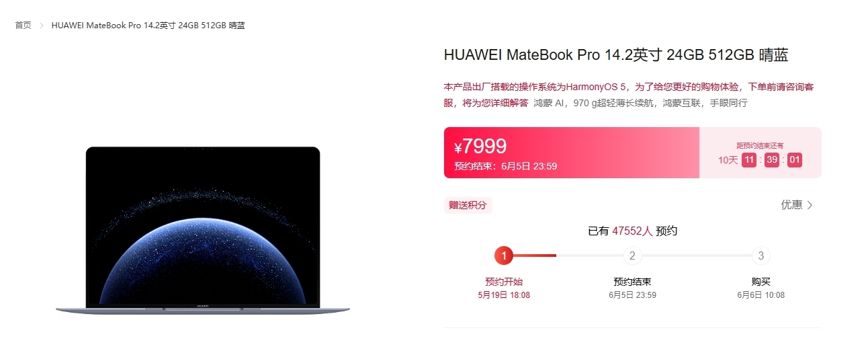Click the chevron arrow beside 优惠
This screenshot has height=349, width=868.
(810, 205)
